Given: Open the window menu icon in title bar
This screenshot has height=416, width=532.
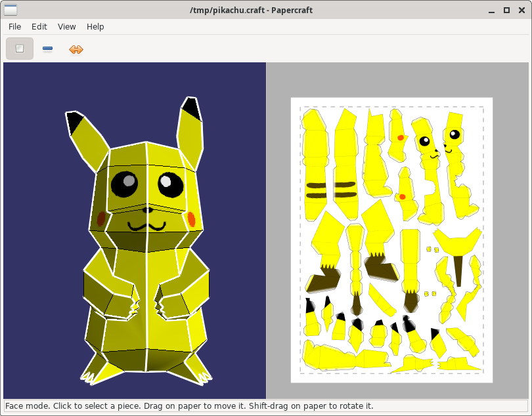Looking at the screenshot, I should tap(11, 10).
